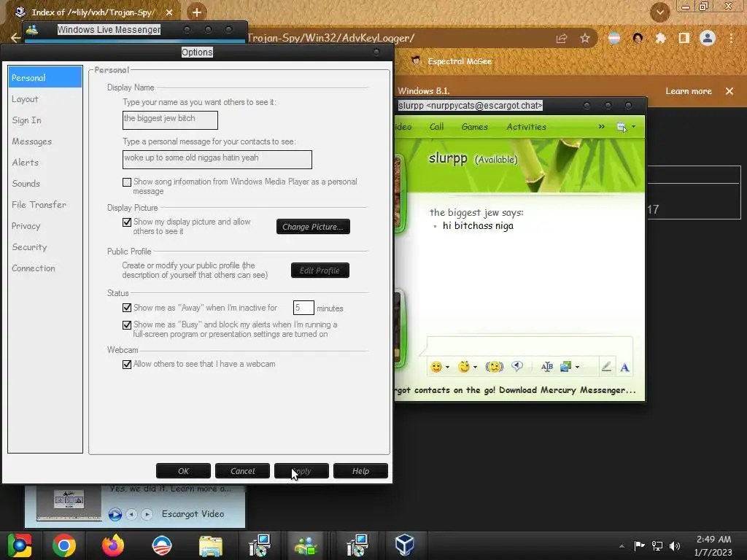Viewport: 747px width, 560px height.
Task: Open the Call menu in the chat window
Action: [436, 127]
